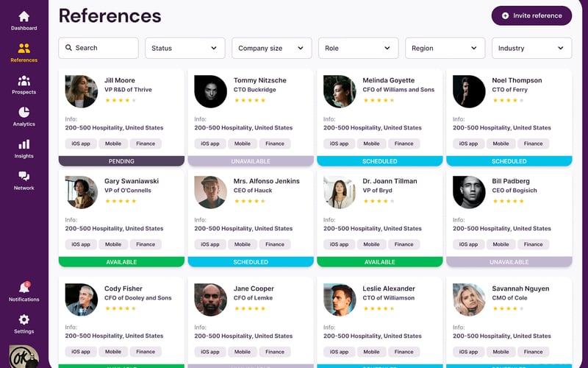The image size is (588, 368).
Task: Open the Company size dropdown
Action: (x=272, y=48)
